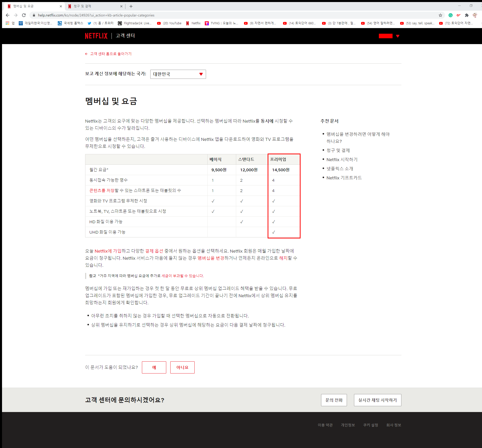
Task: Open the Netflix 시작하기 recommended article
Action: [x=342, y=159]
